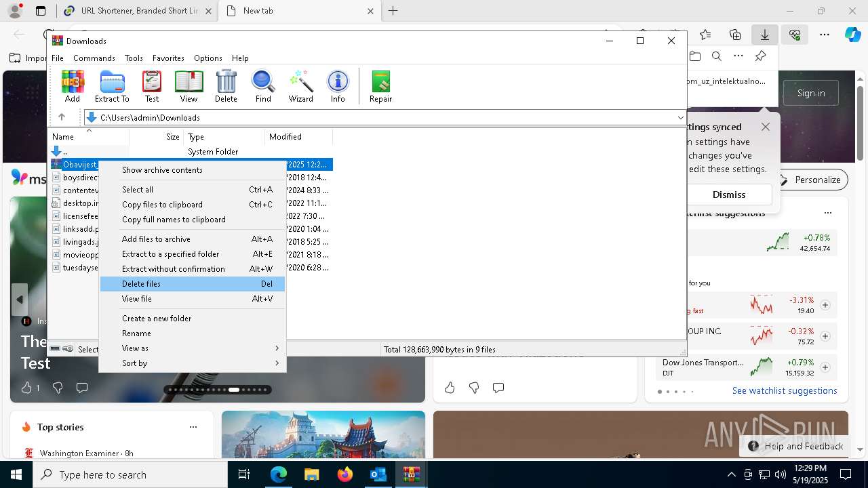Open See watchlist suggestions link
Image resolution: width=868 pixels, height=488 pixels.
pos(785,391)
